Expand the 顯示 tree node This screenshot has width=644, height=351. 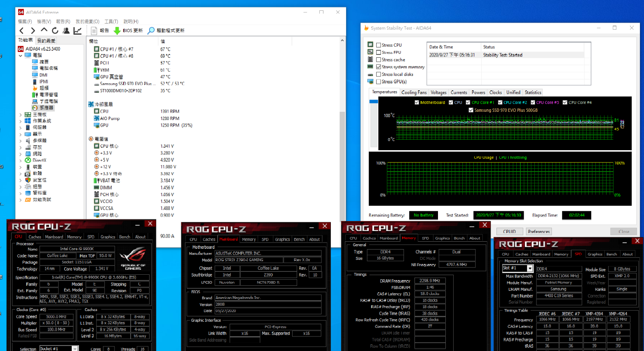coord(21,134)
